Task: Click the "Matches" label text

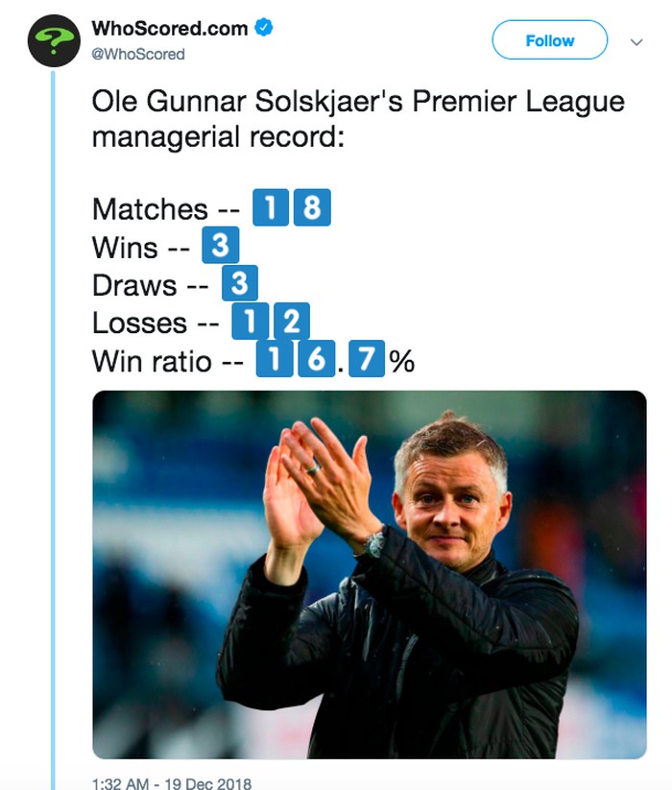Action: pos(150,209)
